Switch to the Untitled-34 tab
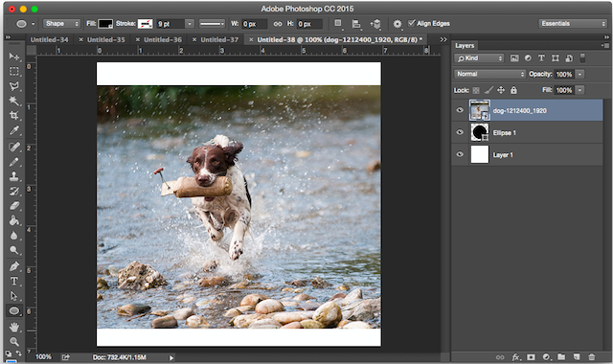 click(x=49, y=40)
